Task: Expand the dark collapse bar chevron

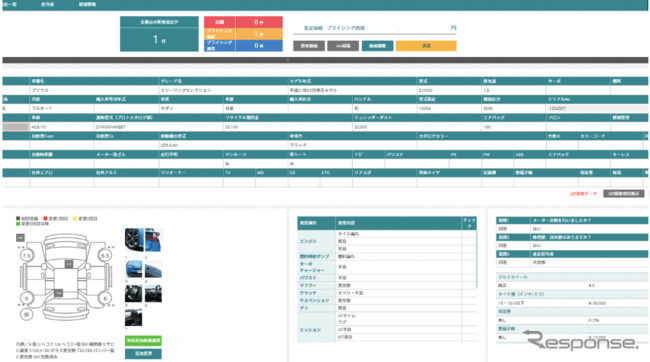Action: pos(287,60)
